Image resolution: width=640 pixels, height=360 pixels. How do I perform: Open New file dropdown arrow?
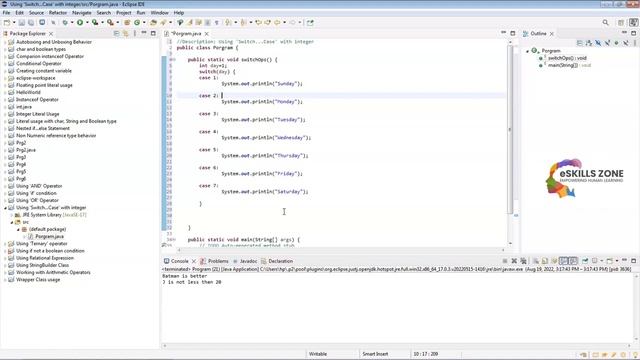(14, 22)
